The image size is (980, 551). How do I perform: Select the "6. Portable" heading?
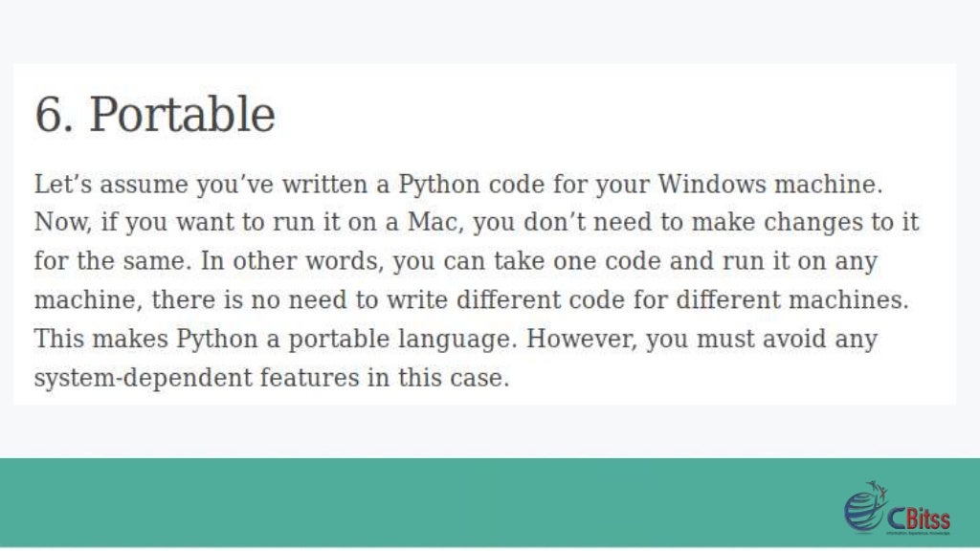(x=155, y=115)
